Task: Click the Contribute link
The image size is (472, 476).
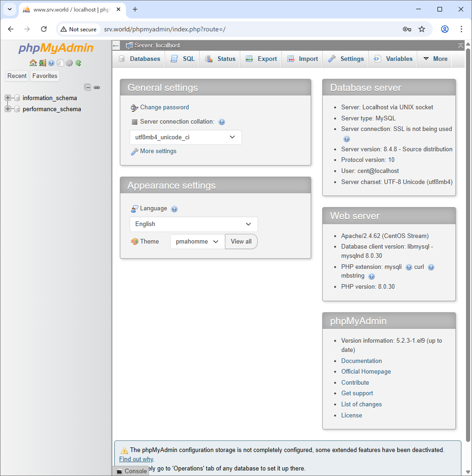Action: pos(355,383)
